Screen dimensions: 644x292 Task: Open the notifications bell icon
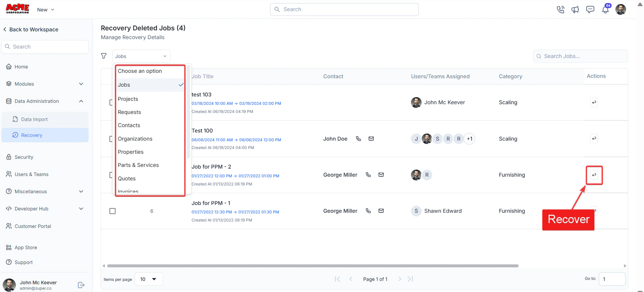606,9
